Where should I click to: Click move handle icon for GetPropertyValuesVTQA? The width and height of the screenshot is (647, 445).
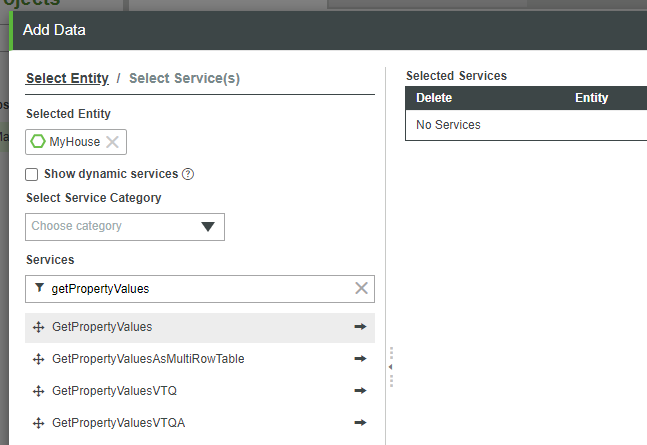[39, 423]
